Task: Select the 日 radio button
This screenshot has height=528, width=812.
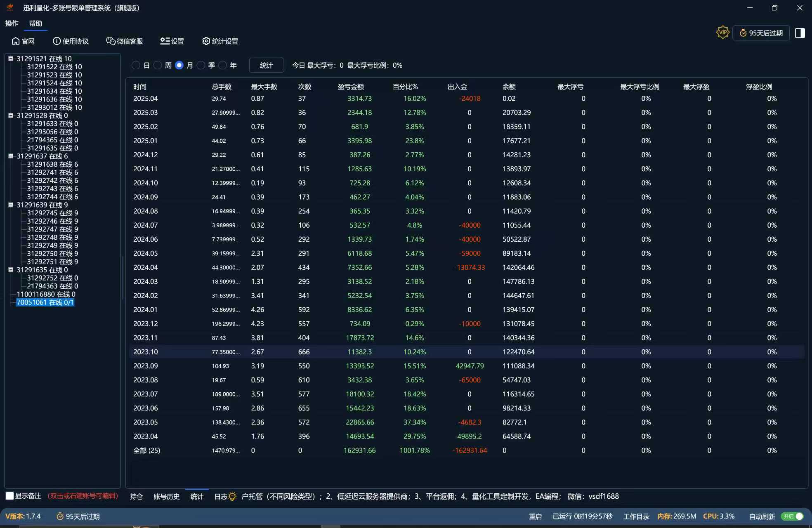Action: 136,65
